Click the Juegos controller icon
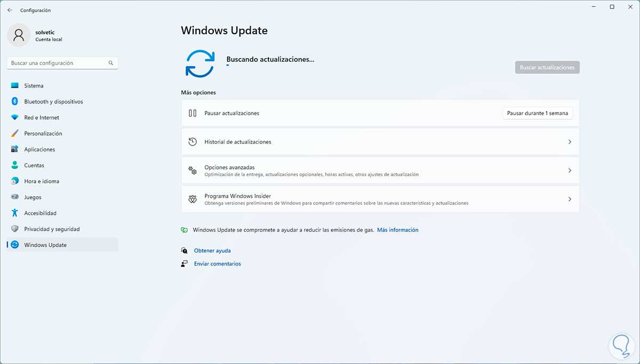The width and height of the screenshot is (640, 364). pos(14,197)
